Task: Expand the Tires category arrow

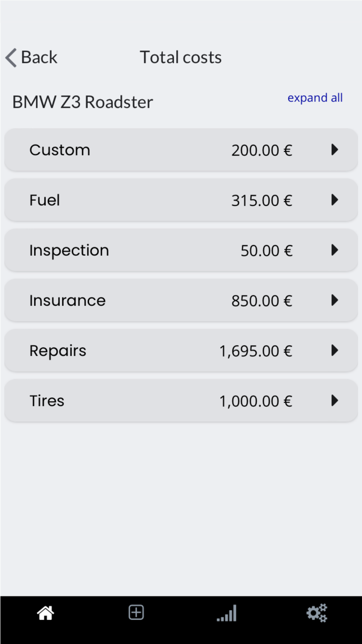Action: 335,401
